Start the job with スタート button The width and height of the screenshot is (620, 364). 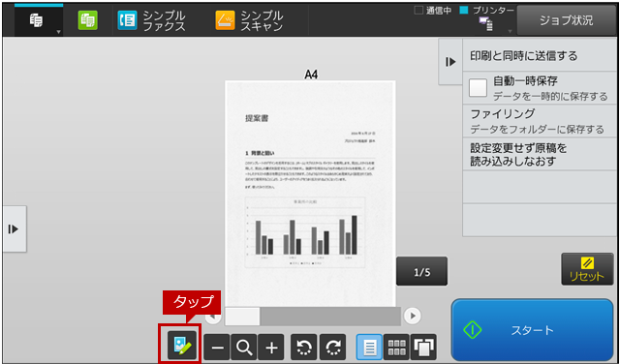[532, 330]
